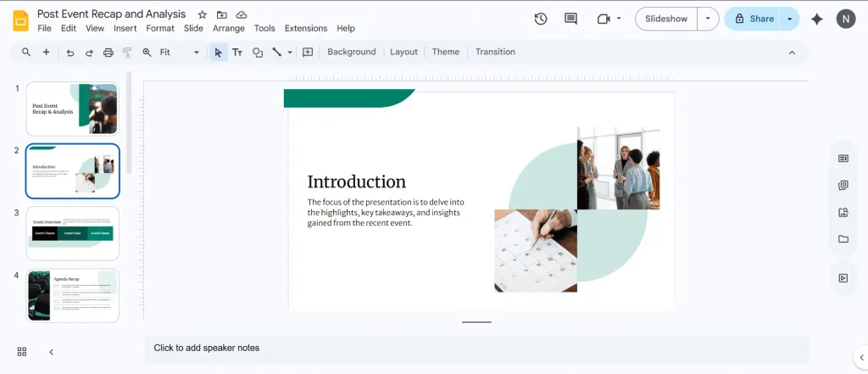
Task: Click the Background button
Action: pos(352,52)
